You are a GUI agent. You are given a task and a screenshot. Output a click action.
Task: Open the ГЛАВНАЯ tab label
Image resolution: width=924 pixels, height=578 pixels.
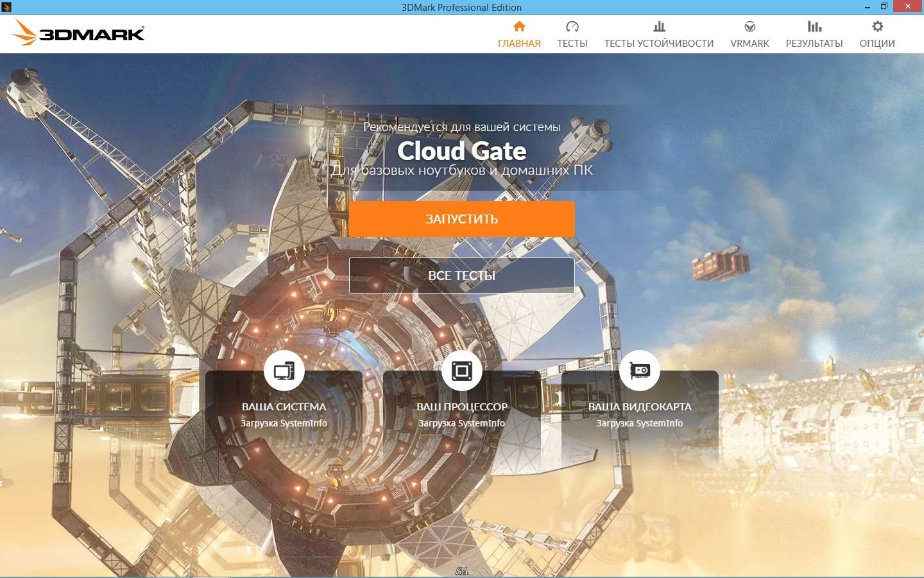[x=519, y=43]
